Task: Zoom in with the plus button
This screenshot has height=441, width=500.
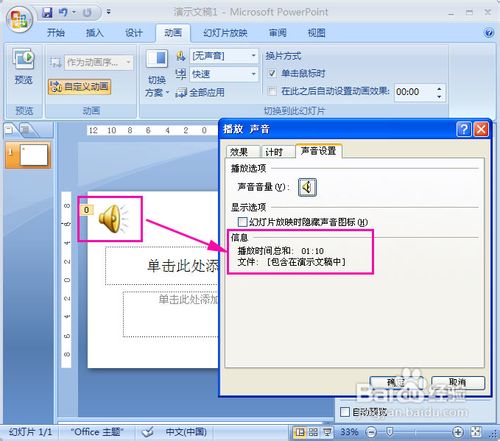Action: pos(458,432)
